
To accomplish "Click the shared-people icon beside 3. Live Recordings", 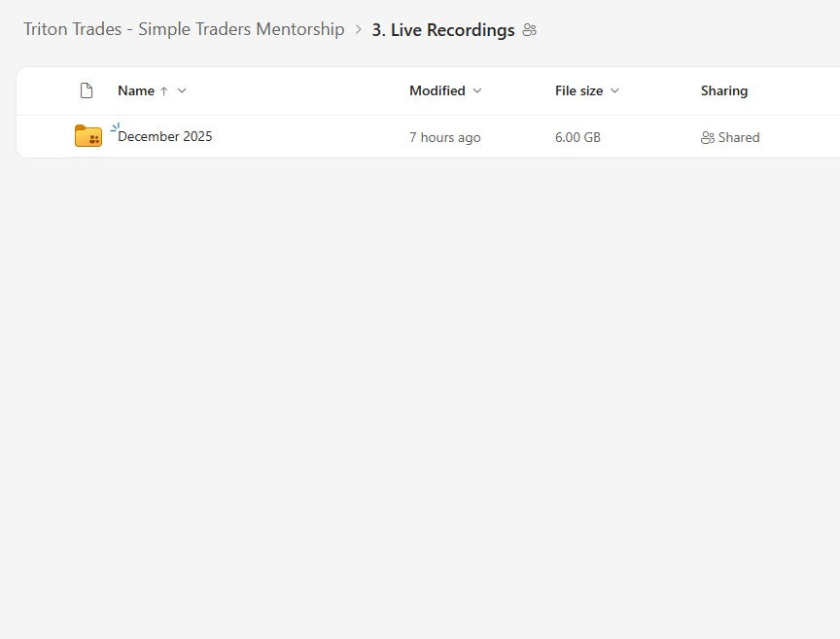I will [x=529, y=30].
